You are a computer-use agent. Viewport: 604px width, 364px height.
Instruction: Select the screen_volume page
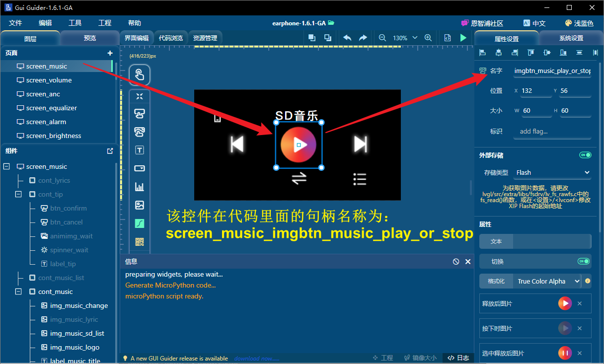click(x=58, y=80)
